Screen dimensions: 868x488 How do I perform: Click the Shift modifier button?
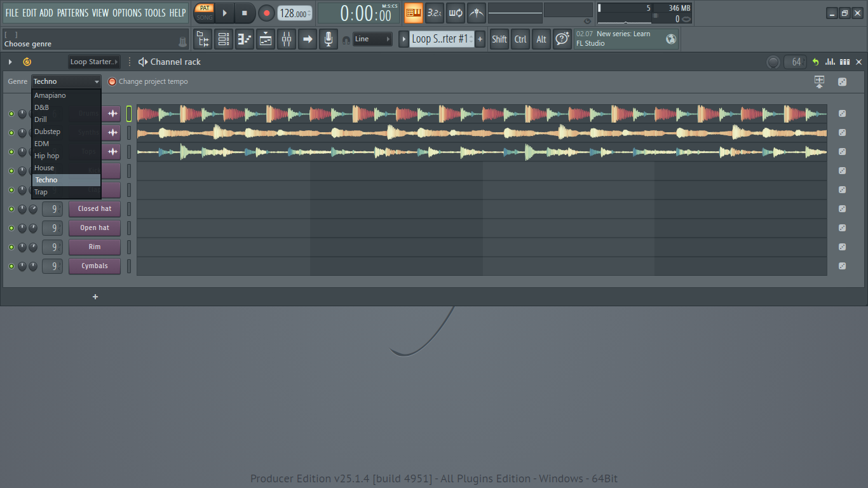click(x=499, y=39)
